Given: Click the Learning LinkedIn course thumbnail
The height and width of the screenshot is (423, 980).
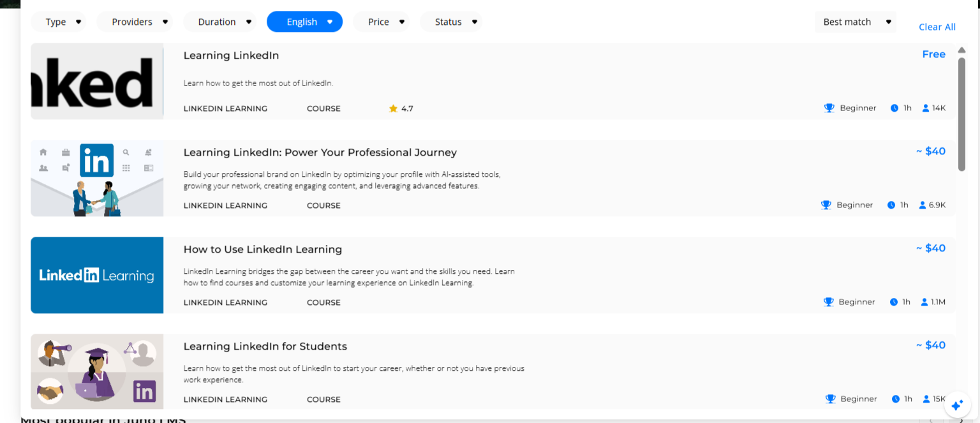Looking at the screenshot, I should coord(97,81).
